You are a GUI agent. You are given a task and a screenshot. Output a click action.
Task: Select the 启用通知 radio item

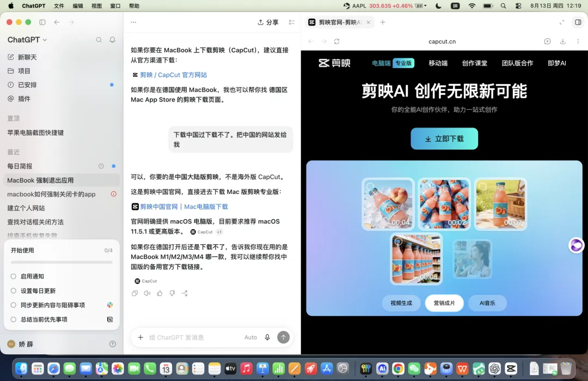[x=14, y=276]
